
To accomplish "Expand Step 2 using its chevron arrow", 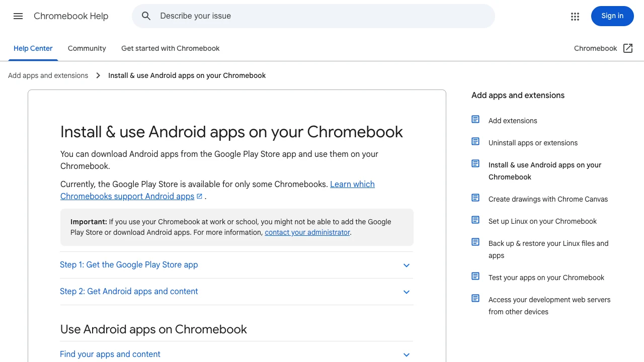I will click(x=407, y=292).
